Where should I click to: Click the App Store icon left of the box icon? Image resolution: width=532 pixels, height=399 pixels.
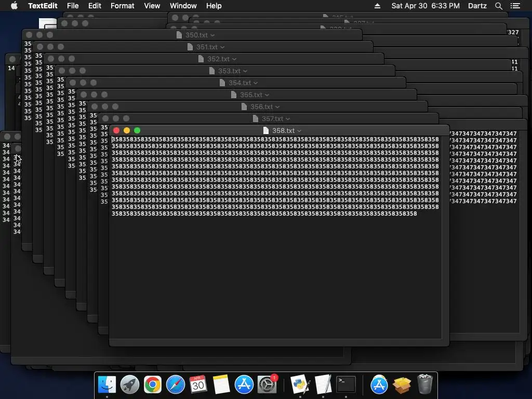379,384
